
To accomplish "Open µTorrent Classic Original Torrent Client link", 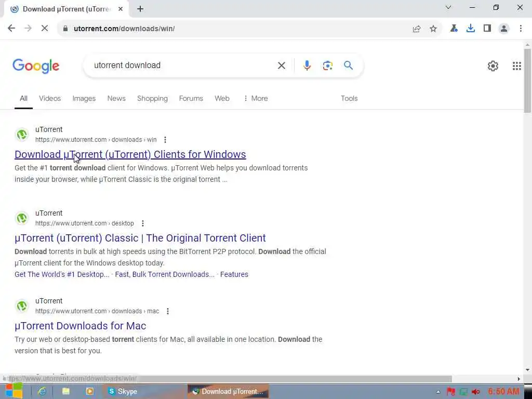I will 140,238.
